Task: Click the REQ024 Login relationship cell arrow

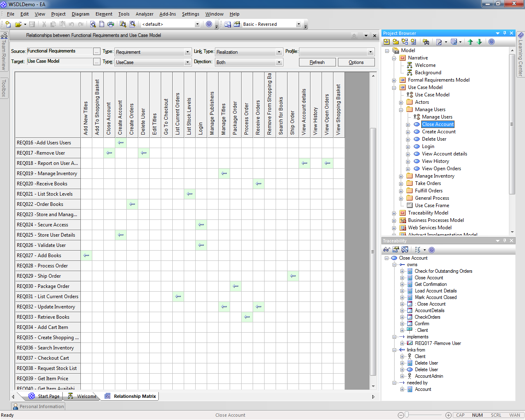Action: point(201,225)
